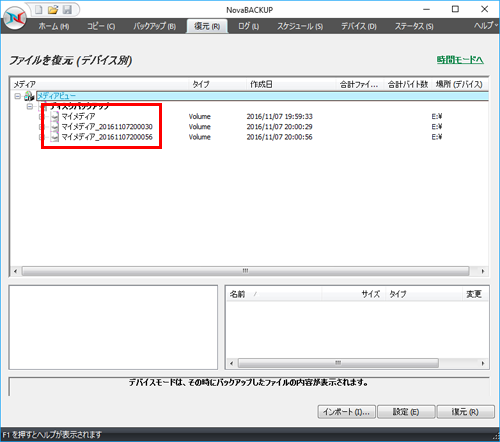This screenshot has height=442, width=500.
Task: Open the ヘルプ dropdown menu
Action: [486, 25]
